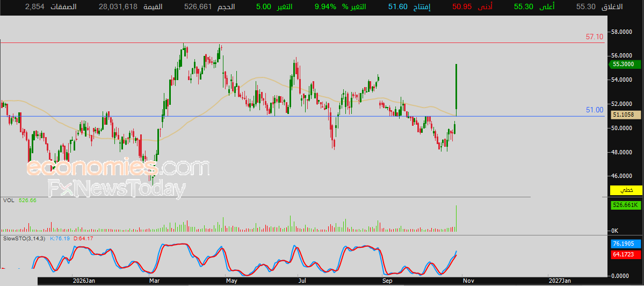Viewport: 644px width, 286px height.
Task: Click the Mar date on time axis
Action: (155, 281)
